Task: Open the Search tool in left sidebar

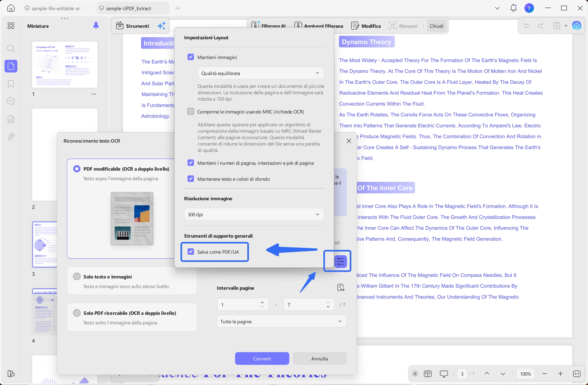Action: (x=11, y=48)
